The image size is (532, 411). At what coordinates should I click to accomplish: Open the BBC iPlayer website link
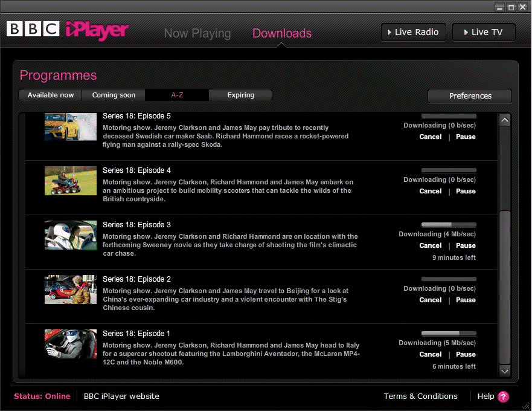click(x=121, y=396)
